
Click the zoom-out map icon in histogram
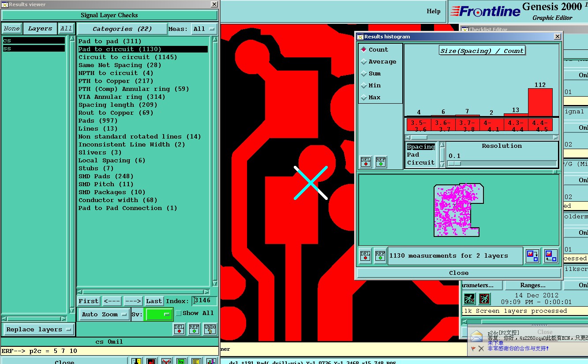tap(550, 256)
